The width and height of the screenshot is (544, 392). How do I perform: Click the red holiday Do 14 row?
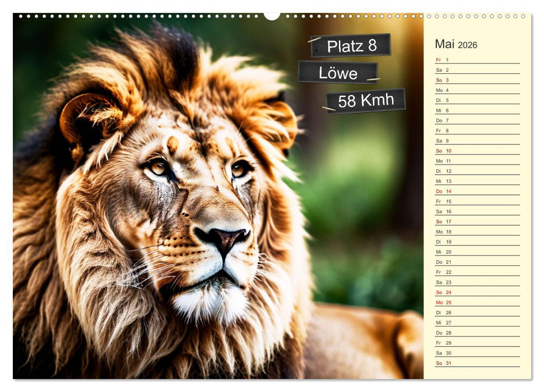tap(477, 191)
